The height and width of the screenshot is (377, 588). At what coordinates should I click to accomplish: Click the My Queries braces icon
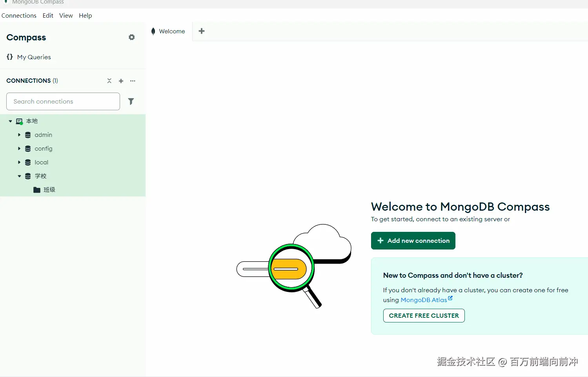[10, 57]
